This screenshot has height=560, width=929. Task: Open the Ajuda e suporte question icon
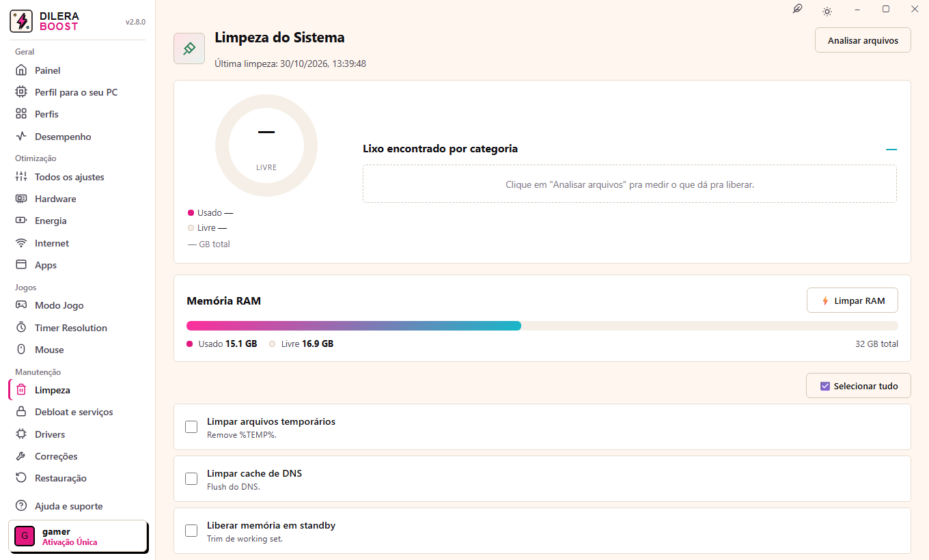coord(21,506)
